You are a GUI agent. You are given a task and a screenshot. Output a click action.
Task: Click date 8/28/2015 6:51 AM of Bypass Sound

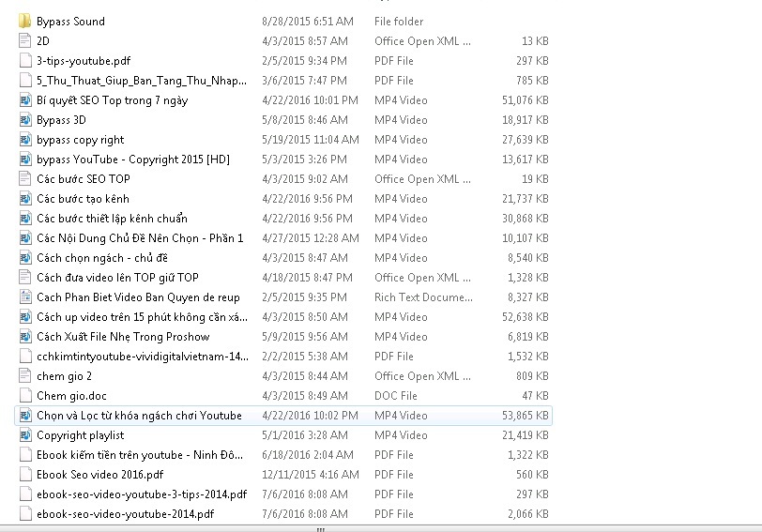[x=308, y=22]
